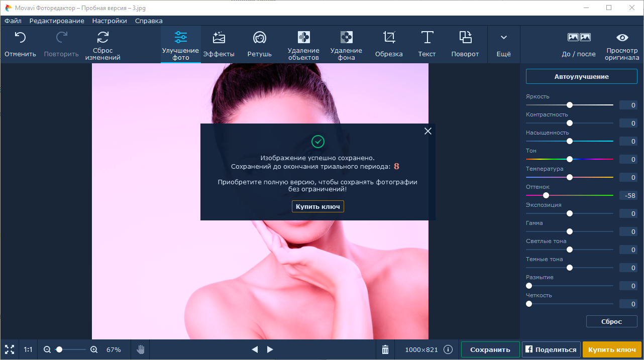644x360 pixels.
Task: Click the Размытие slider handle
Action: (x=529, y=286)
